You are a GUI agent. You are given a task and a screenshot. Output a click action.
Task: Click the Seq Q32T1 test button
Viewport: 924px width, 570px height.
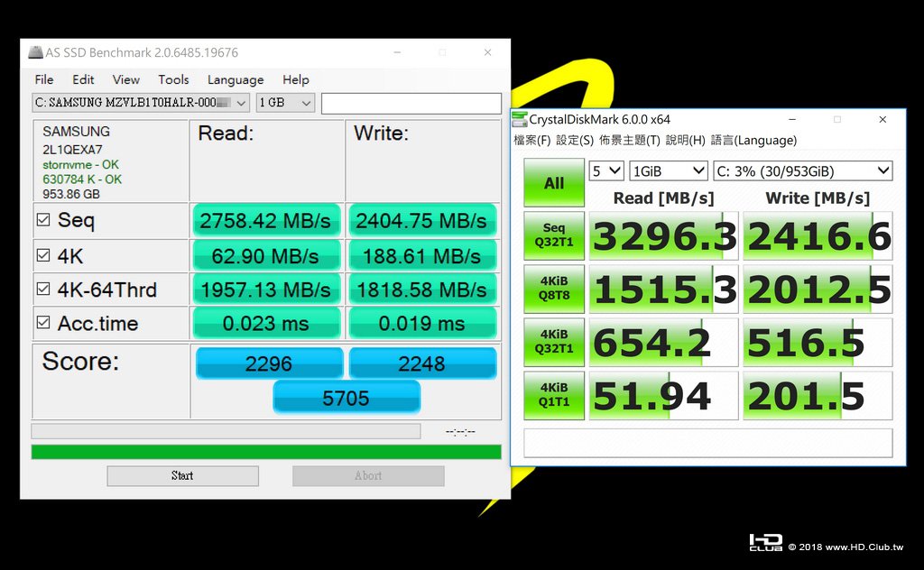(554, 235)
